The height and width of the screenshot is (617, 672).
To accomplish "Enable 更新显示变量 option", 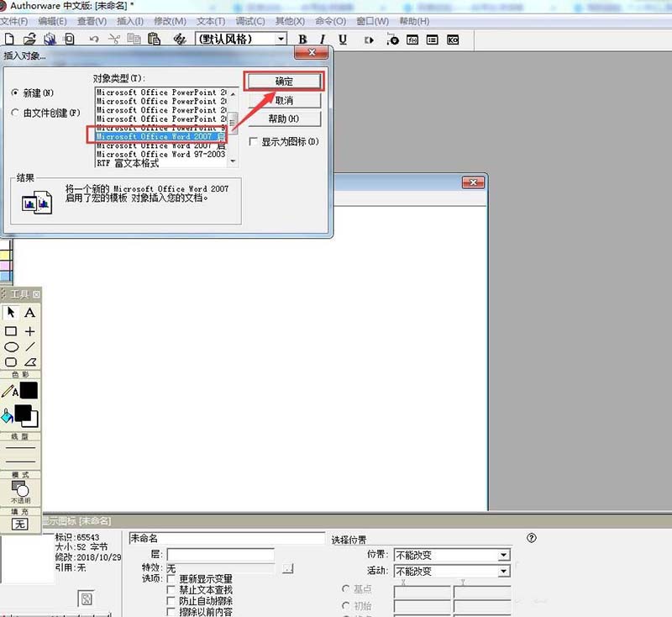I will (171, 579).
